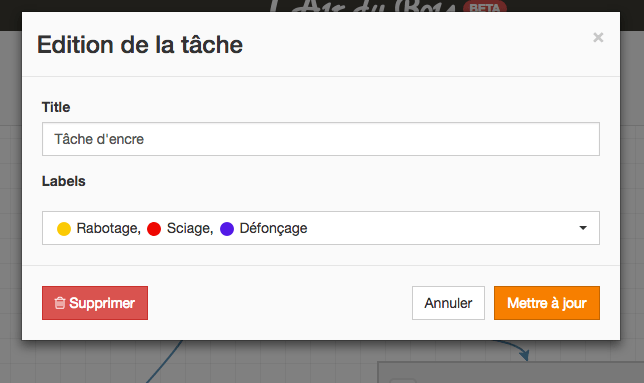
Task: Open the Labels selection combo box
Action: [x=321, y=228]
